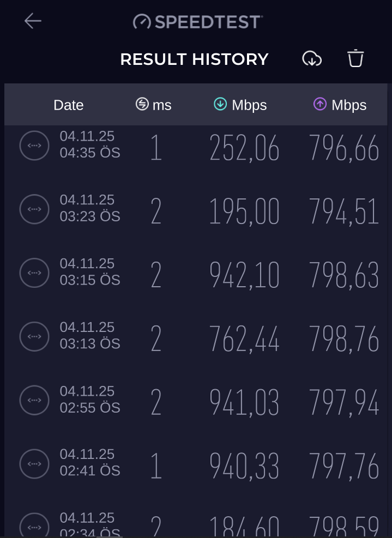Go back using the arrow icon
Image resolution: width=392 pixels, height=538 pixels.
point(33,21)
